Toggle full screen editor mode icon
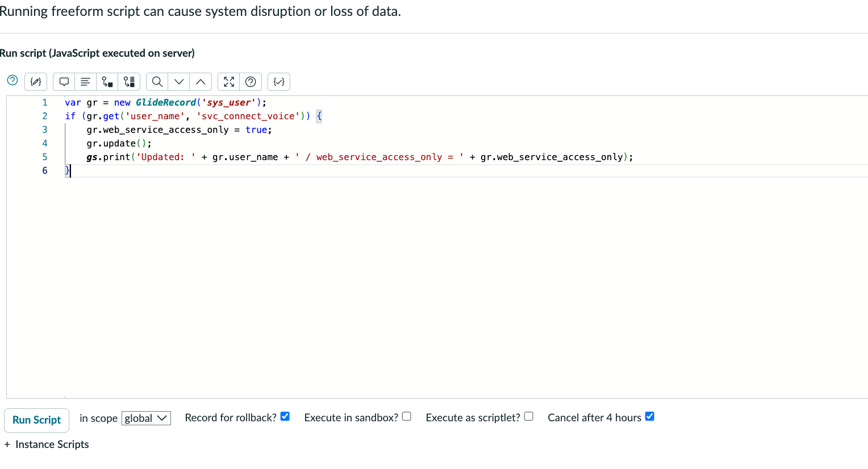Screen dimensions: 868x469 229,82
